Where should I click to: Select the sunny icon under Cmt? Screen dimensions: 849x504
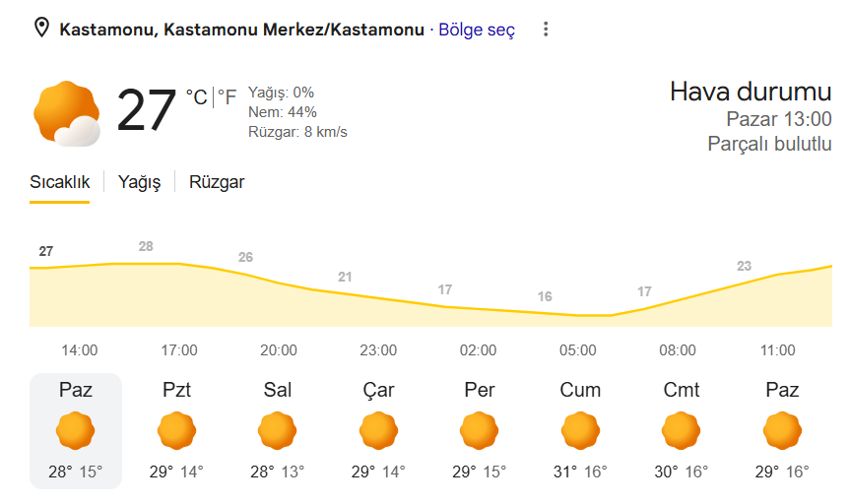(x=682, y=431)
